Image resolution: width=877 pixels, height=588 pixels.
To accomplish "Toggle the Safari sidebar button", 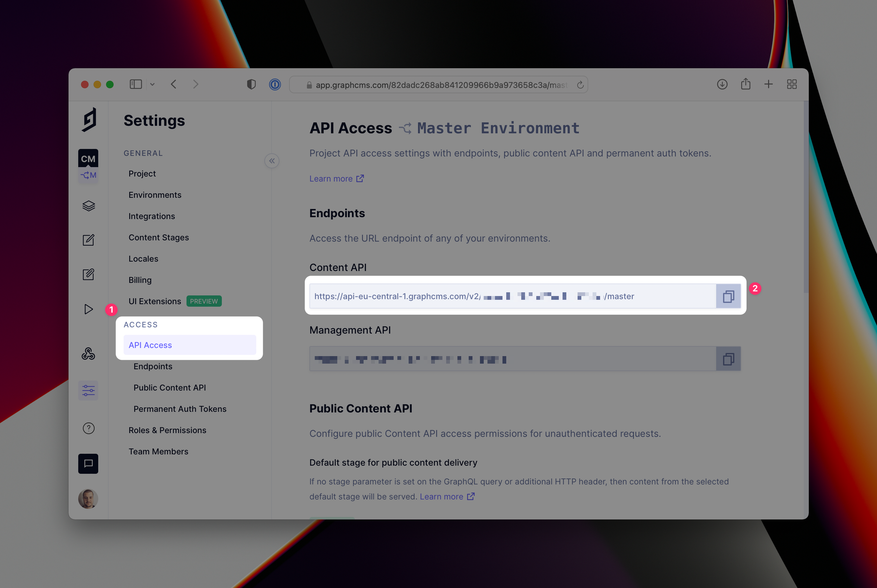I will tap(136, 84).
